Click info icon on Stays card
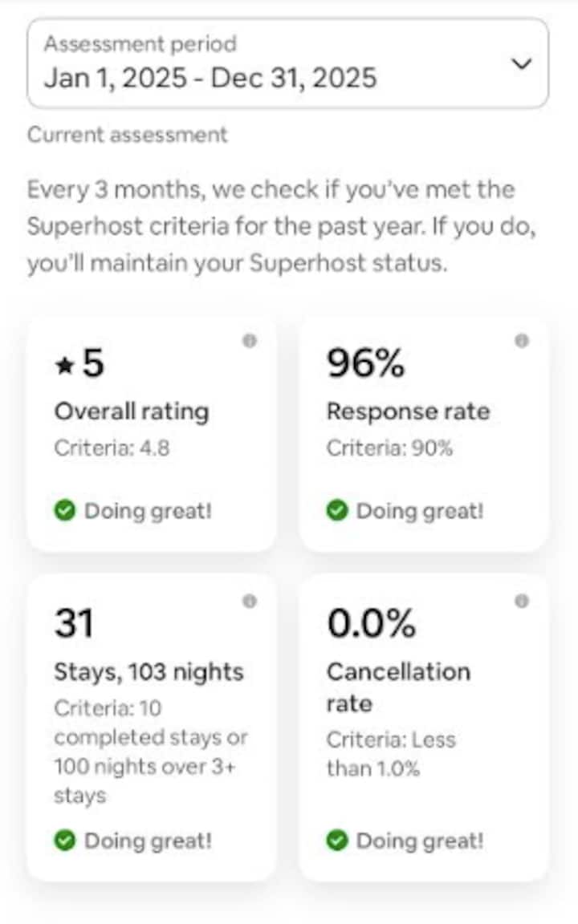This screenshot has height=924, width=578. pyautogui.click(x=250, y=601)
